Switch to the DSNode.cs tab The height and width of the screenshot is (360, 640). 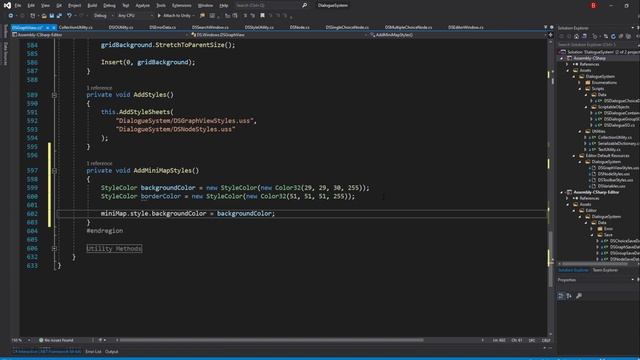point(300,27)
